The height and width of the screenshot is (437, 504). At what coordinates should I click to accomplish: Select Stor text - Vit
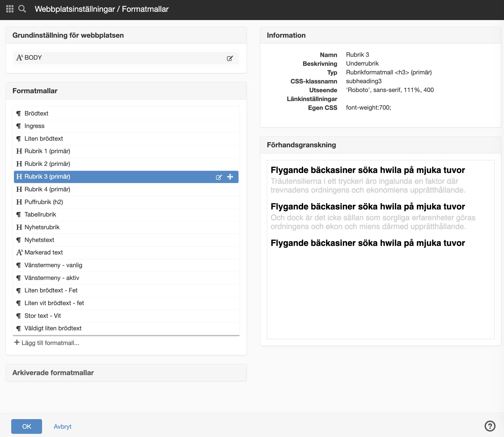pos(126,316)
